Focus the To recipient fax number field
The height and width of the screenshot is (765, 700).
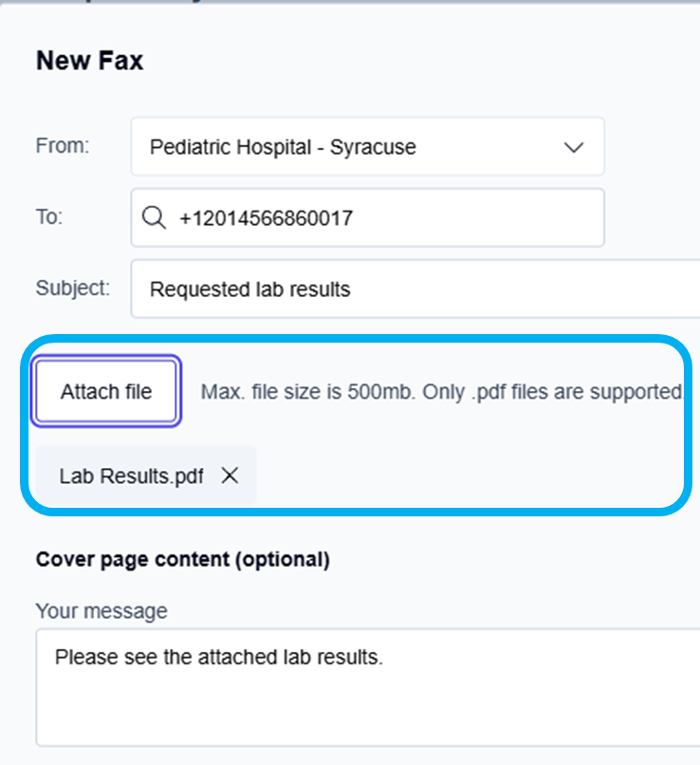368,217
